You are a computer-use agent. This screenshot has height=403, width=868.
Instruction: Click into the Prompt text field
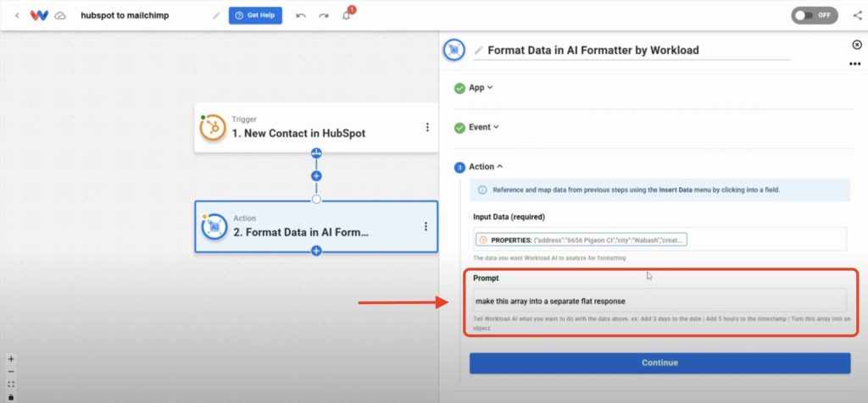pos(659,301)
